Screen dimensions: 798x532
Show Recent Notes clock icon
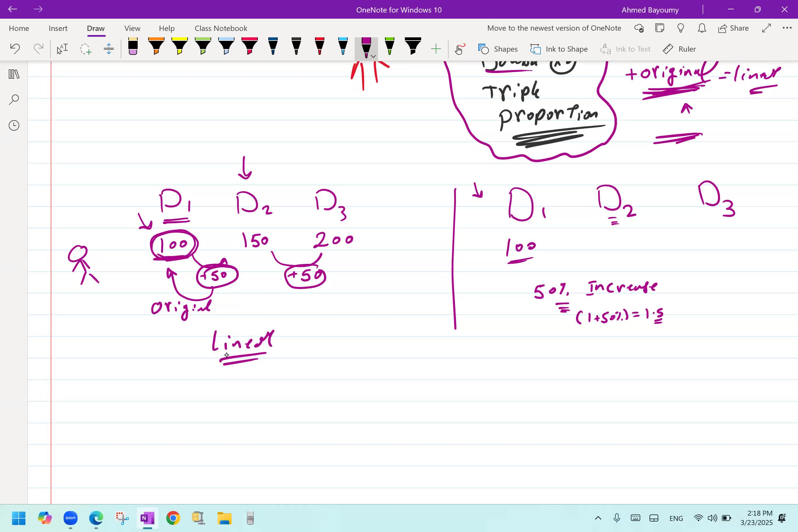click(14, 125)
